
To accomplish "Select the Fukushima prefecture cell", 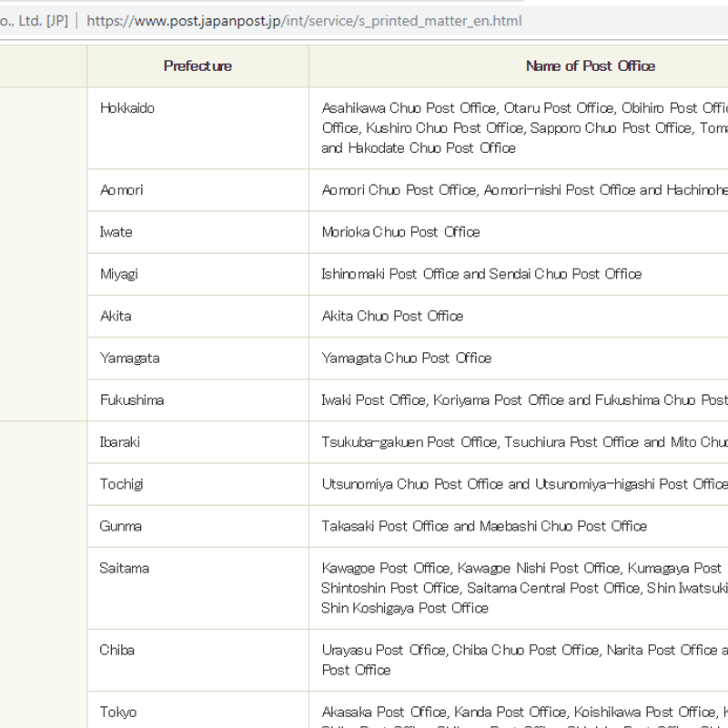I will [197, 400].
